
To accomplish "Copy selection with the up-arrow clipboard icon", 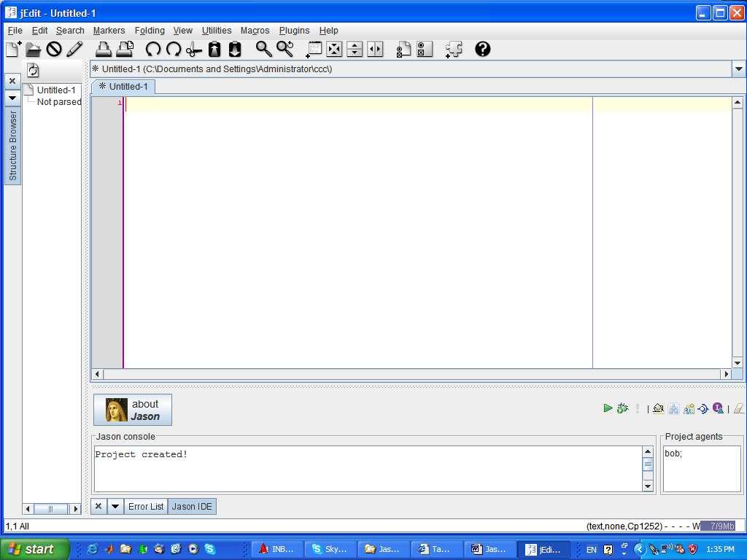I will pos(214,49).
